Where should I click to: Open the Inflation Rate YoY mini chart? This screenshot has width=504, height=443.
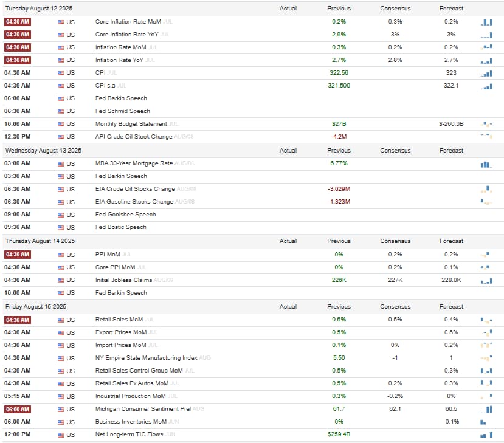[486, 61]
